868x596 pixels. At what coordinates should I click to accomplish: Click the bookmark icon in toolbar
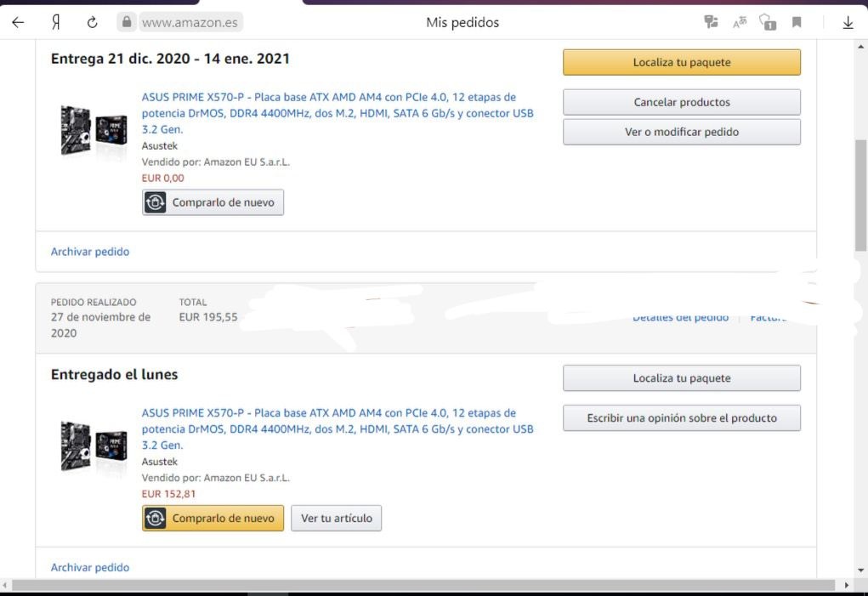(x=797, y=23)
